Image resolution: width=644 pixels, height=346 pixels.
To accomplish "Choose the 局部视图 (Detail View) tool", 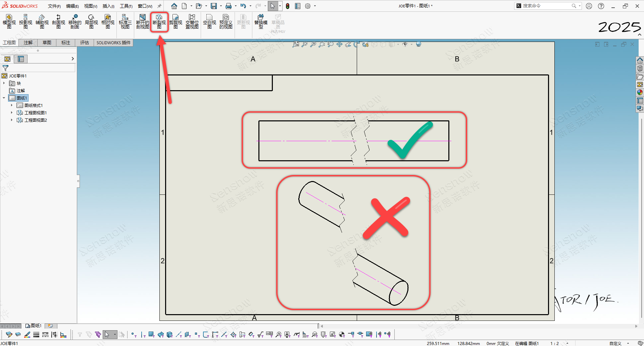I will (x=91, y=21).
